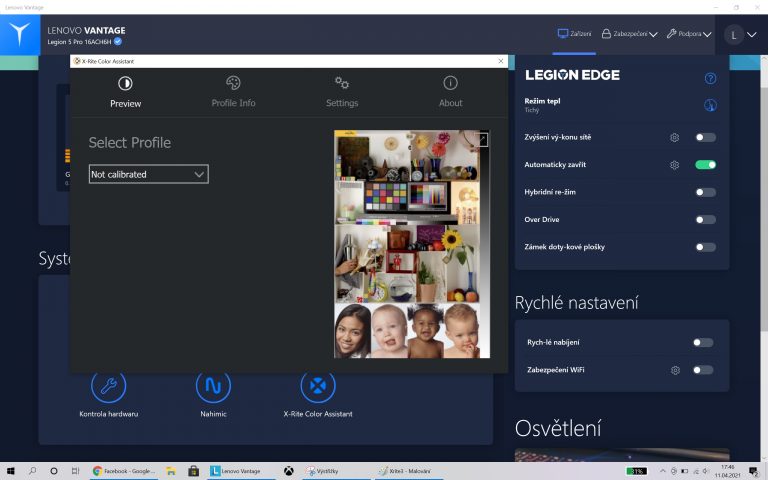Image resolution: width=768 pixels, height=480 pixels.
Task: Turn on the Rychlé nabíjení toggle
Action: tap(703, 342)
